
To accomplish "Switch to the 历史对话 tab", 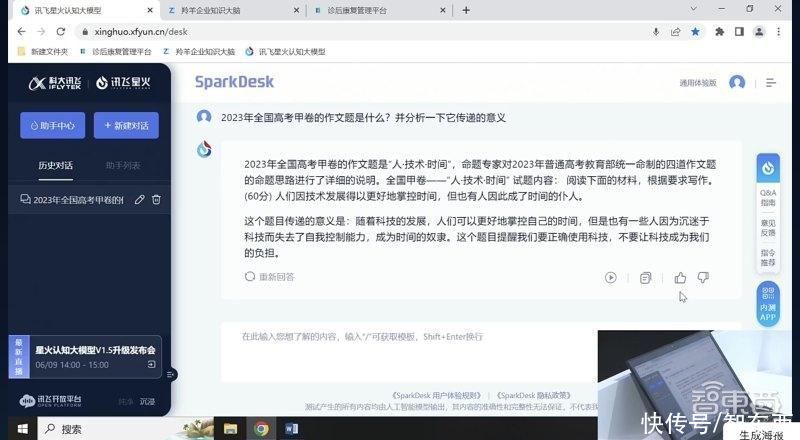I will click(x=56, y=165).
